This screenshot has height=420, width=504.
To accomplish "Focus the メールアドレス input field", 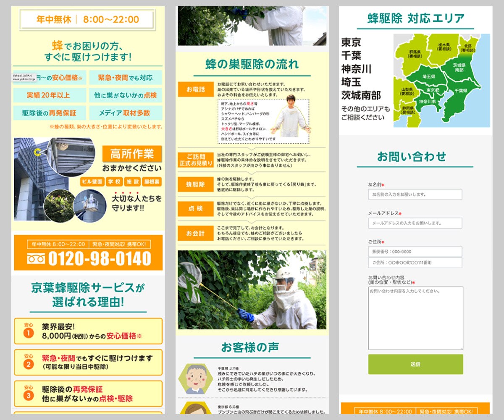I will click(415, 223).
